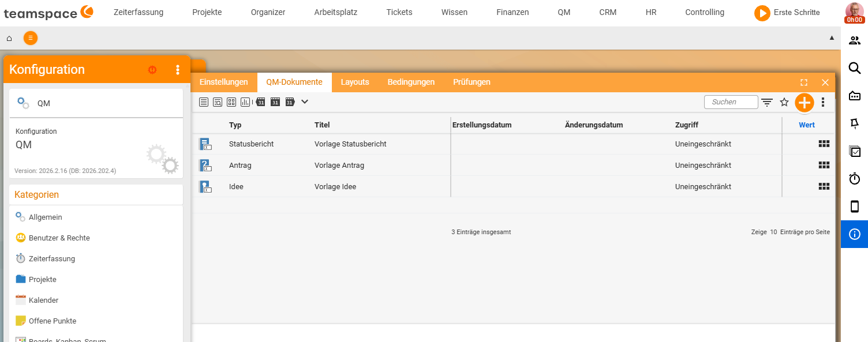Open Wert grid for Vorlage Antrag
The image size is (868, 342).
tap(824, 165)
